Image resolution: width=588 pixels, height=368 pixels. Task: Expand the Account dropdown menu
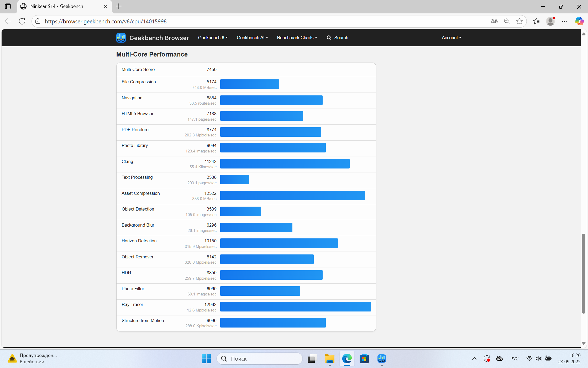(x=451, y=38)
